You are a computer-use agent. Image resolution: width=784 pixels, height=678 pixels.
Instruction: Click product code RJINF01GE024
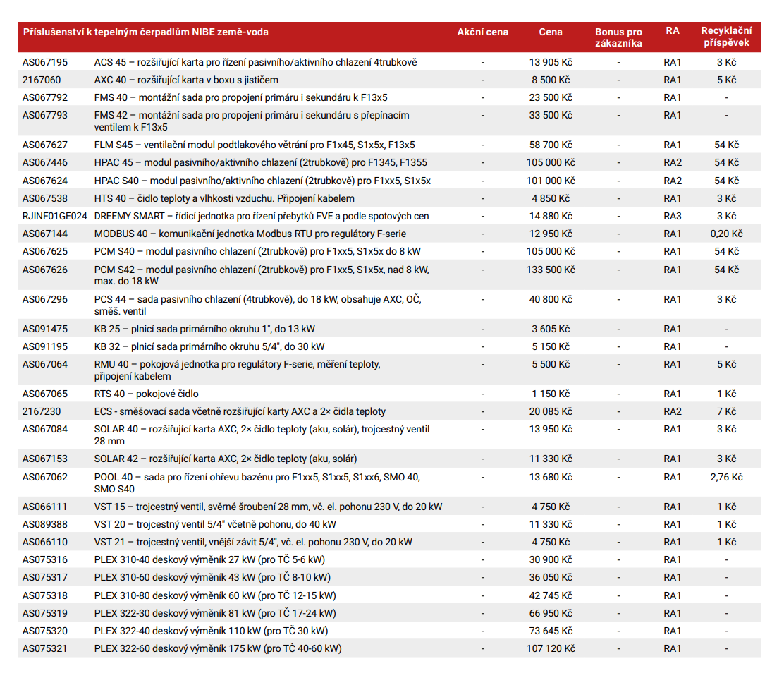coord(55,216)
